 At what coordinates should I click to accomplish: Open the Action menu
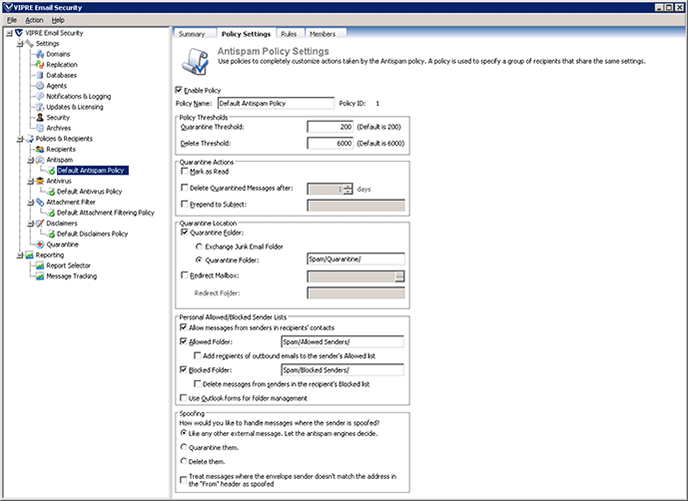click(x=34, y=20)
